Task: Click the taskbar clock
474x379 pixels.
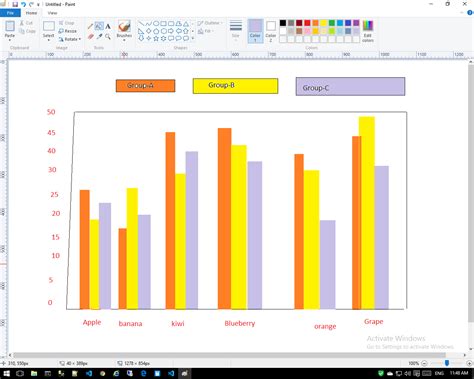Action: tap(459, 373)
